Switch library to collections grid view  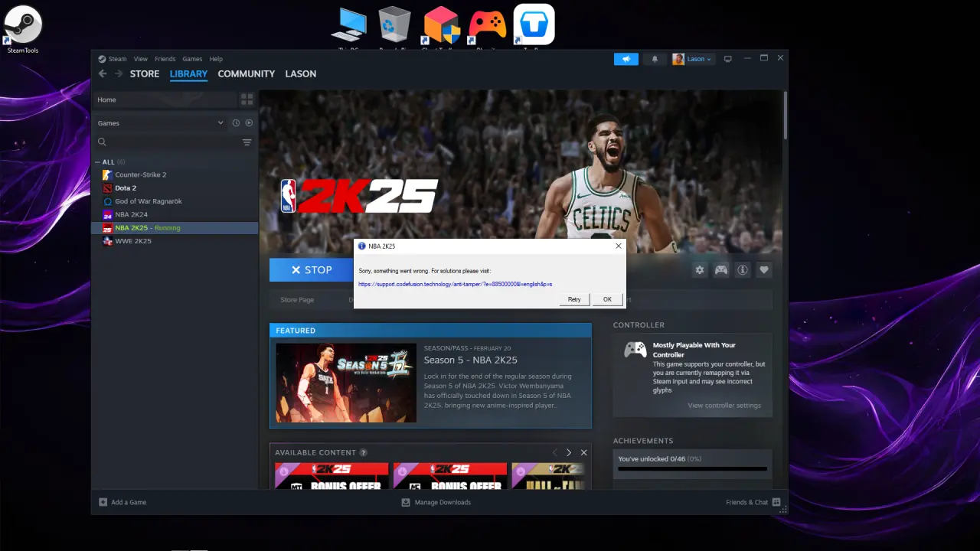click(x=247, y=99)
